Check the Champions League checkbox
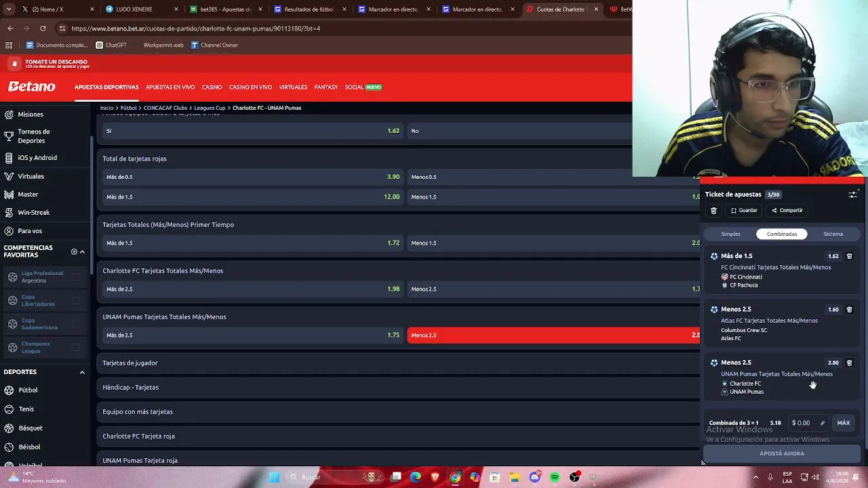Screen dimensions: 868x488 coord(76,348)
